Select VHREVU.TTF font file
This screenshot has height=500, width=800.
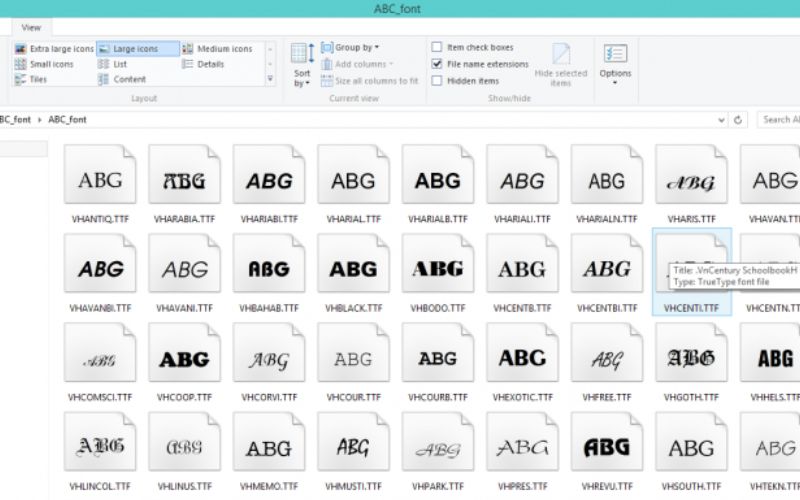[607, 452]
